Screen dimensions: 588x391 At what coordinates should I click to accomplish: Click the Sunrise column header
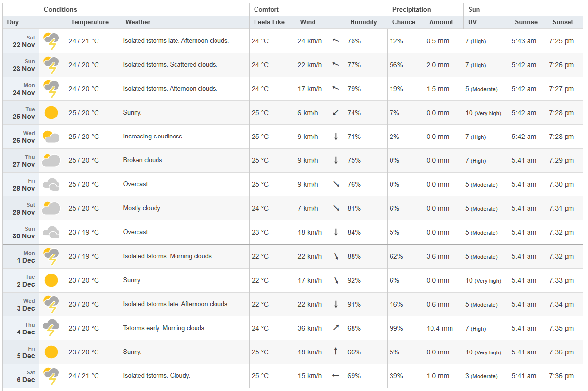point(526,22)
